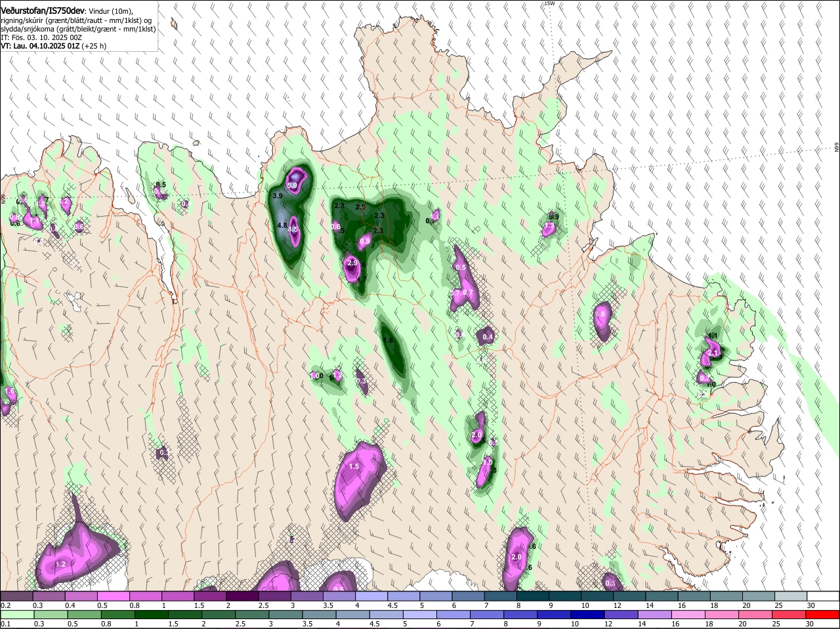Screen dimensions: 840x629
Task: Click the valid time 'VT: Lau. 04.10.2025 01Z (+25 h)'
Action: (x=53, y=46)
